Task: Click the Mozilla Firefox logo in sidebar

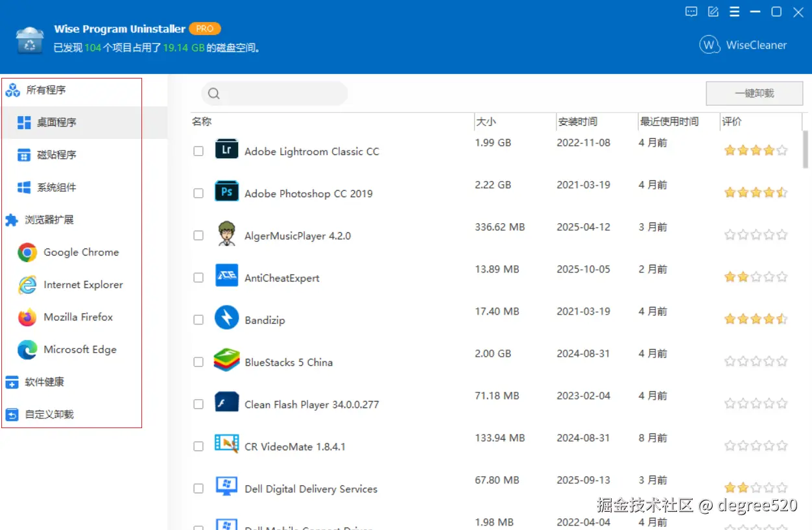Action: [27, 317]
